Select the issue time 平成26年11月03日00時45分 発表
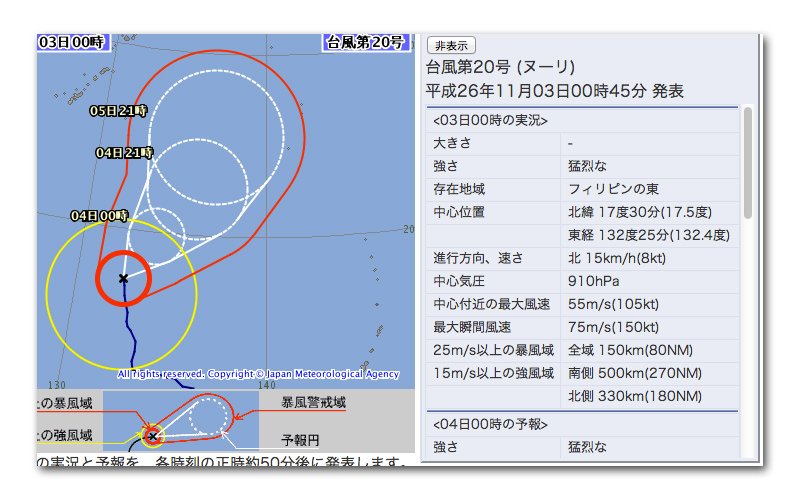Image resolution: width=800 pixels, height=500 pixels. tap(555, 91)
